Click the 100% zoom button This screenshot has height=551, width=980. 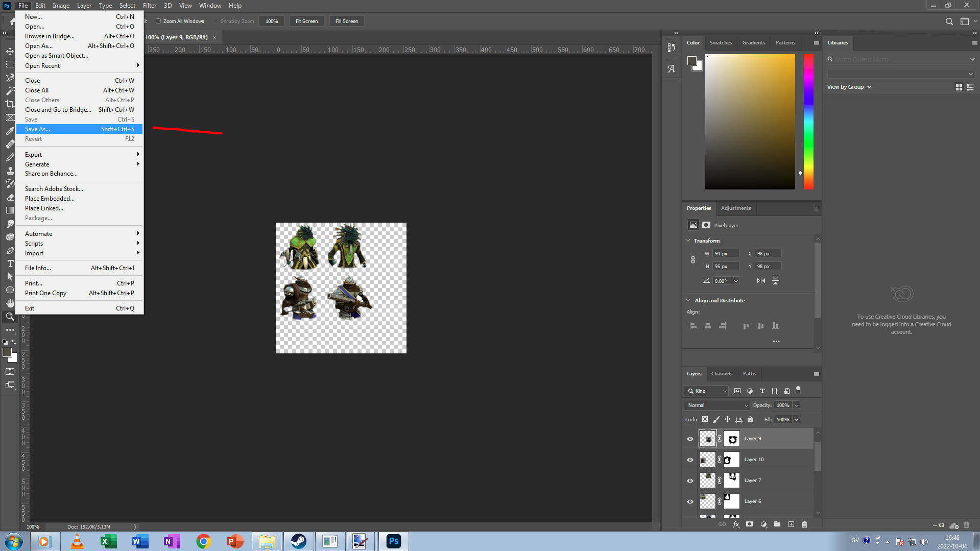272,21
